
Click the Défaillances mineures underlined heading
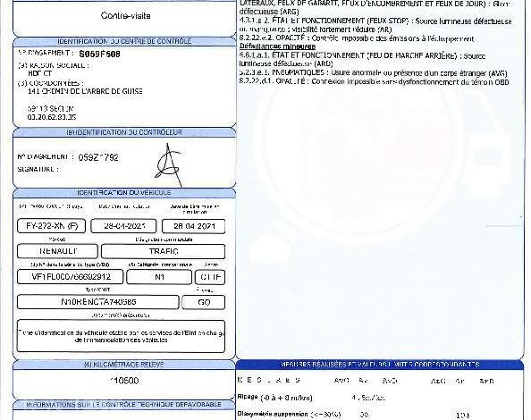click(277, 46)
